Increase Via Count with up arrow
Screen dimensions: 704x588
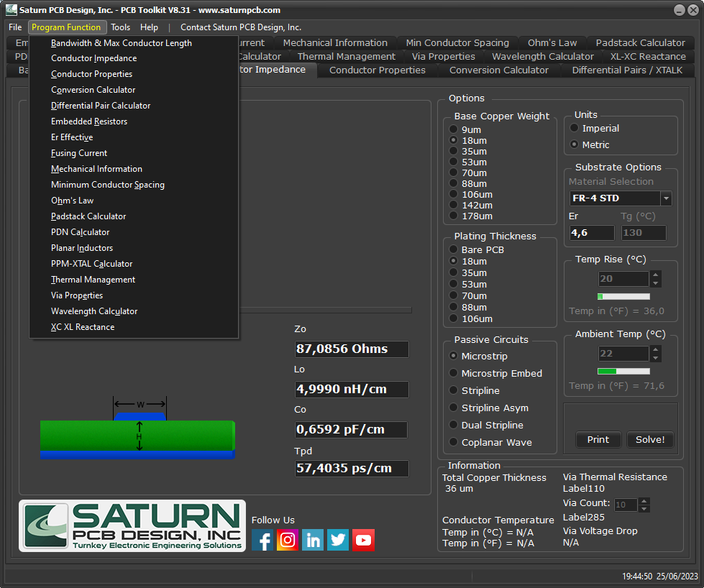click(644, 501)
